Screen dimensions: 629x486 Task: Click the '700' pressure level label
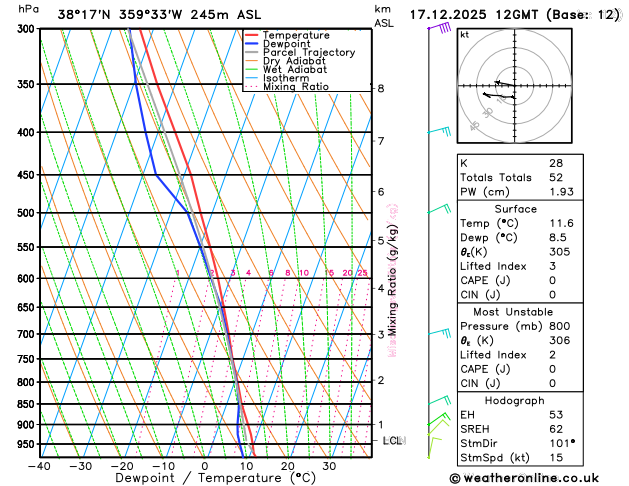pyautogui.click(x=28, y=334)
